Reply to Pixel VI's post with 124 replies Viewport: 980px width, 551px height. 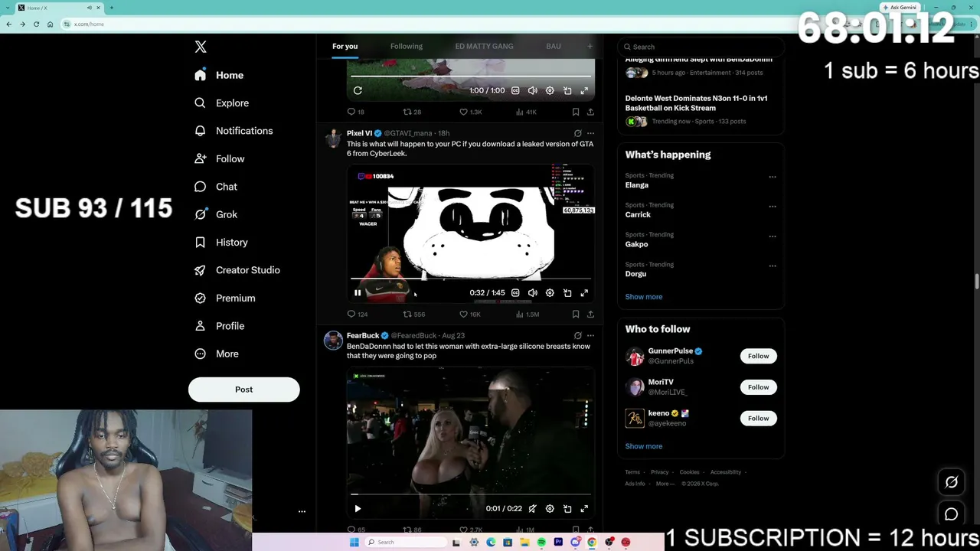[x=358, y=314]
